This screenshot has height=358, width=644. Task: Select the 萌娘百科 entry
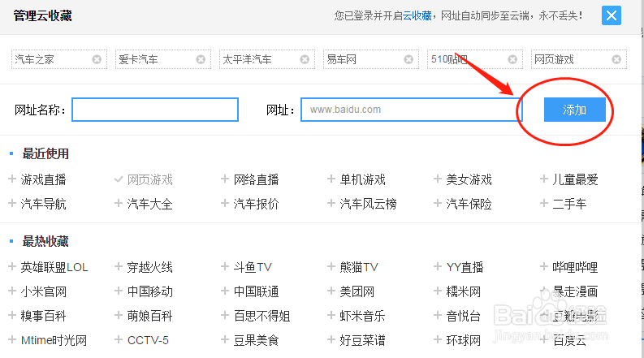click(150, 316)
